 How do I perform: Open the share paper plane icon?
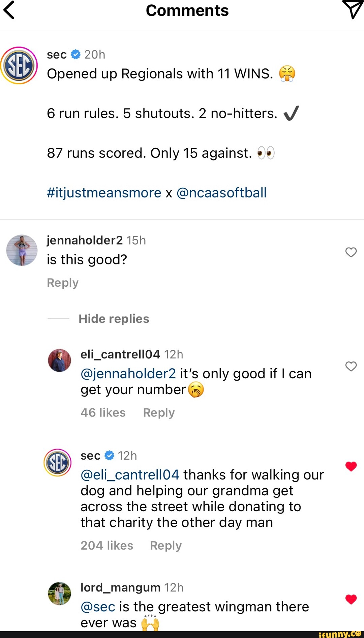tap(352, 9)
